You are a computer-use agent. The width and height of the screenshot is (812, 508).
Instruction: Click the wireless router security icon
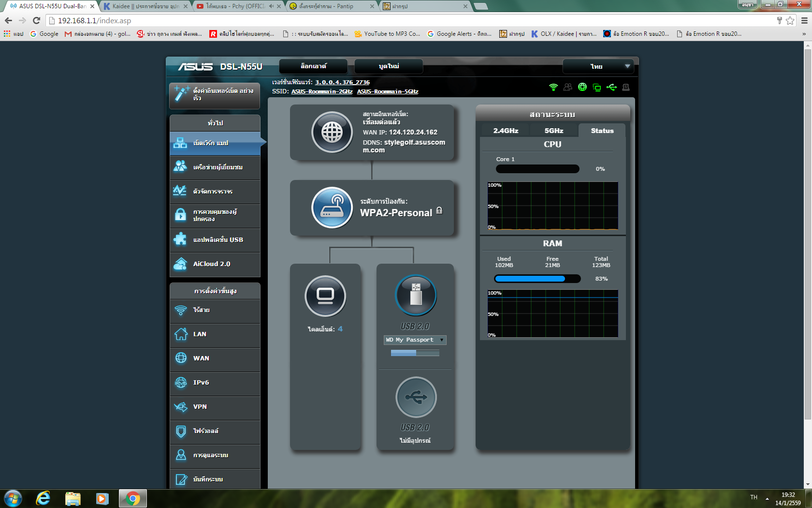tap(332, 208)
